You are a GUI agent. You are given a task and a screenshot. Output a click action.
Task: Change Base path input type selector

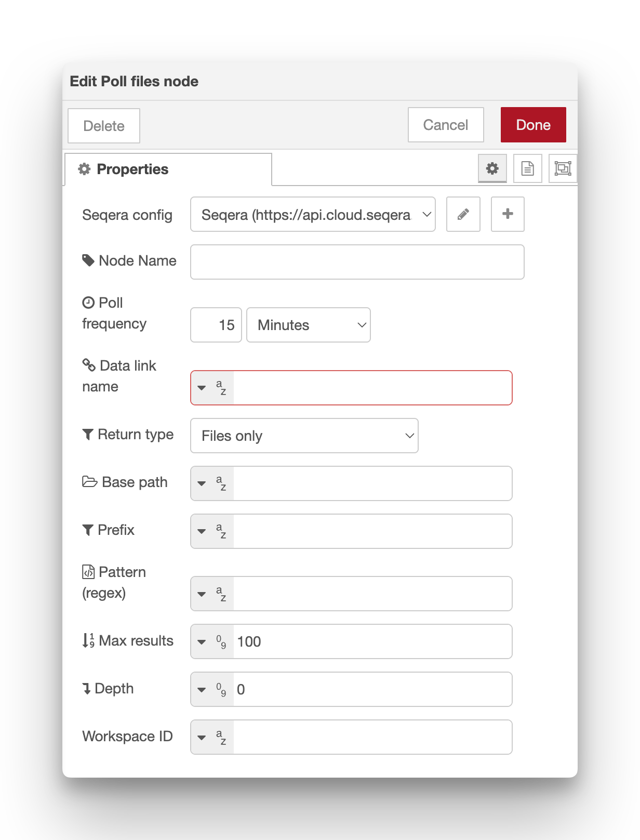pyautogui.click(x=212, y=483)
